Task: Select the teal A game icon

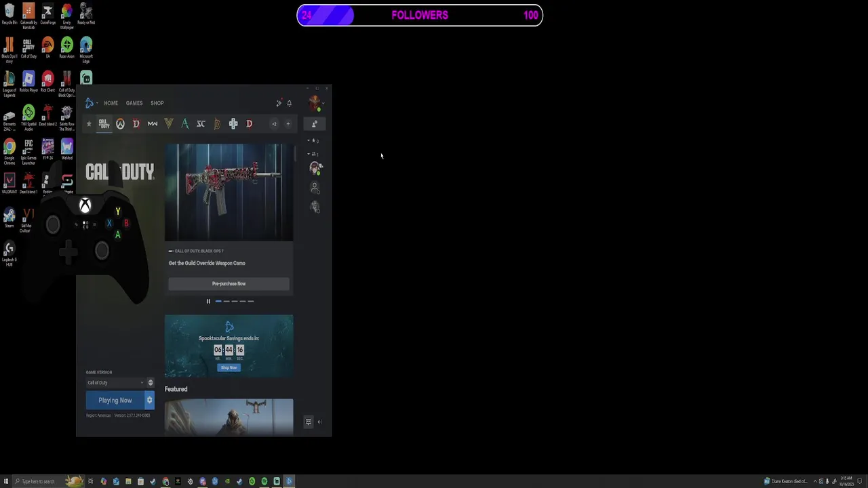Action: (x=184, y=124)
